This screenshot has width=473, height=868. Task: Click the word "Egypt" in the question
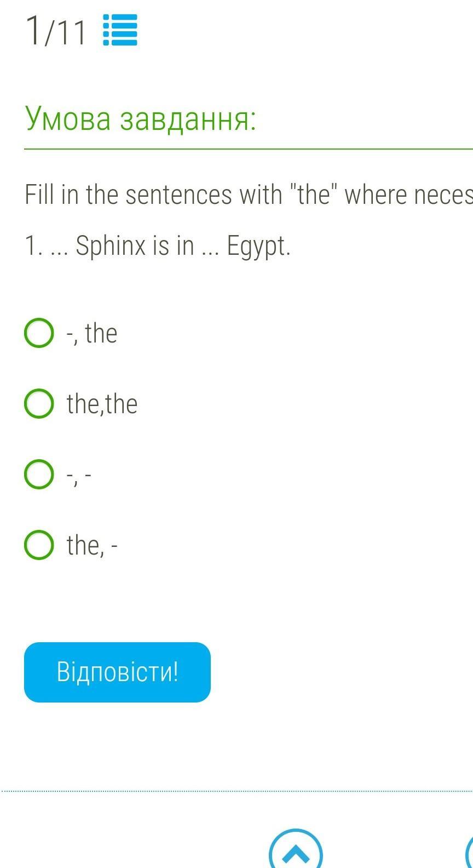[257, 246]
